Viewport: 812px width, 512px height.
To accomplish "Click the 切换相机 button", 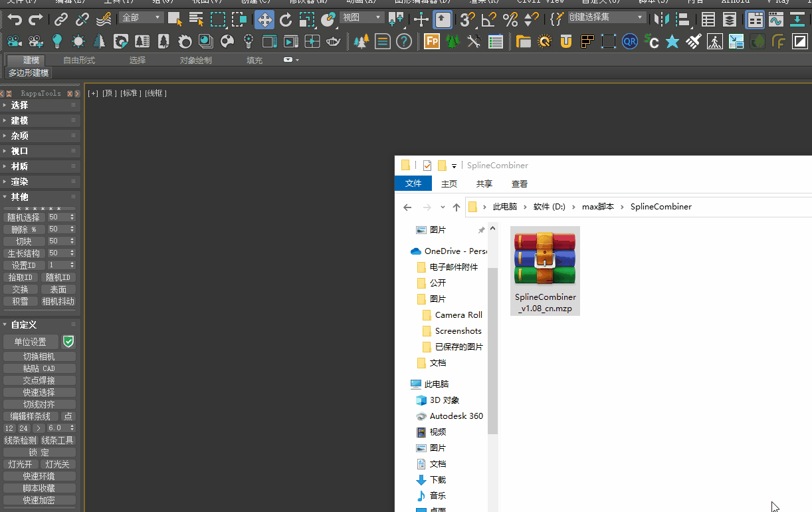I will click(39, 356).
